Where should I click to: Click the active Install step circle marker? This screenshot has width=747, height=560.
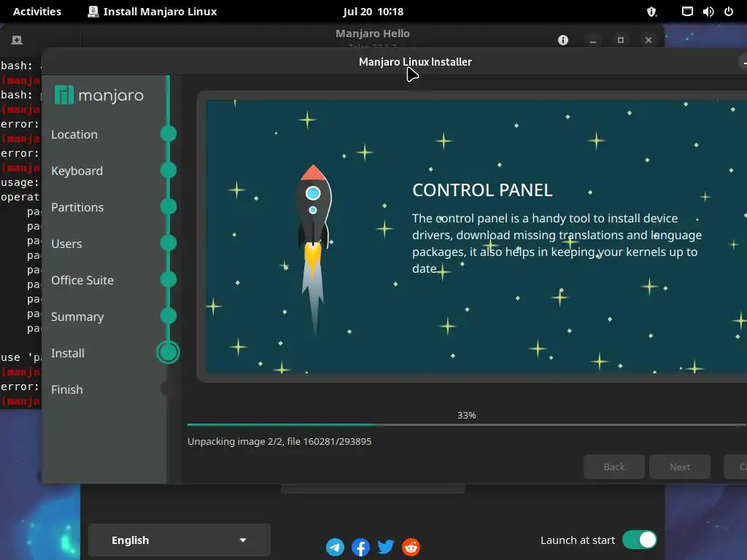(169, 353)
